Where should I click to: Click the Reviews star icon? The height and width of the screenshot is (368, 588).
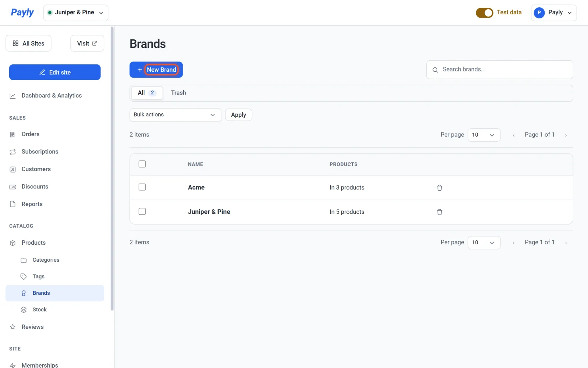coord(12,327)
